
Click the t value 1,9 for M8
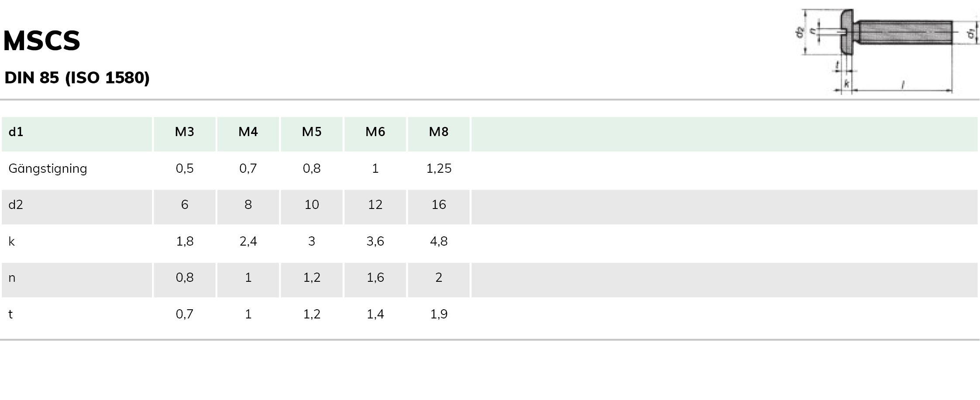(439, 314)
